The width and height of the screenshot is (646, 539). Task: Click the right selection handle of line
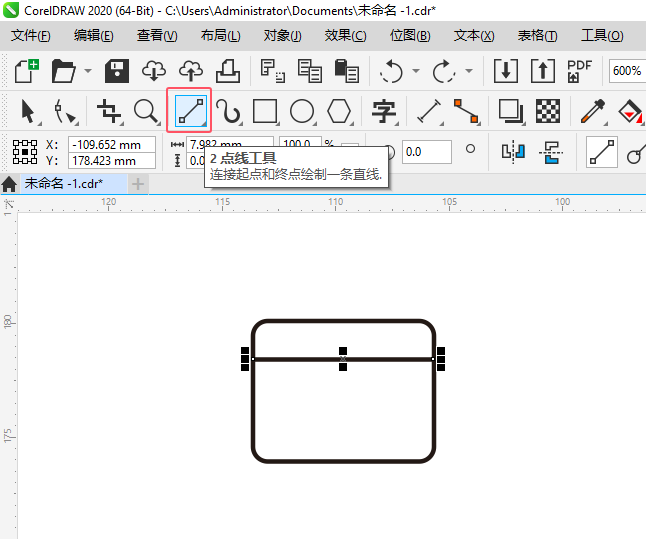coord(441,359)
